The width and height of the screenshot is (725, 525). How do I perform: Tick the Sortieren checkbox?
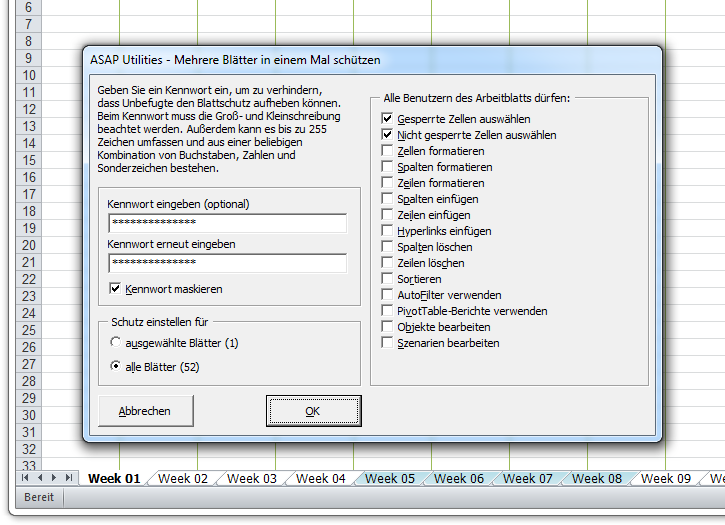(x=387, y=278)
